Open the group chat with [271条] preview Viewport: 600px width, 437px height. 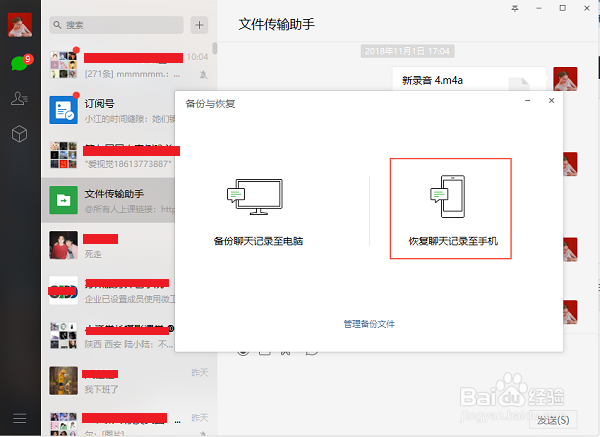[x=129, y=65]
